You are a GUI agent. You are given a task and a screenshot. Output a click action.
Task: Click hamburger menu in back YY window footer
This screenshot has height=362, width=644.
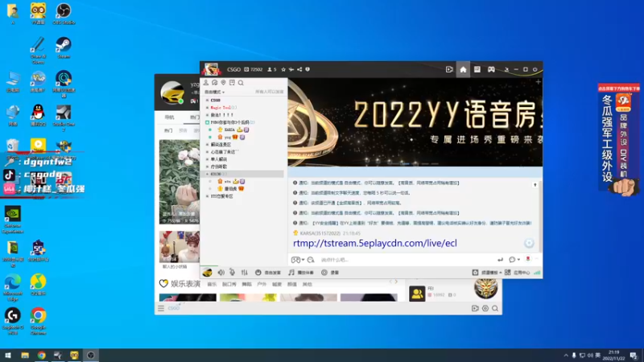coord(161,308)
